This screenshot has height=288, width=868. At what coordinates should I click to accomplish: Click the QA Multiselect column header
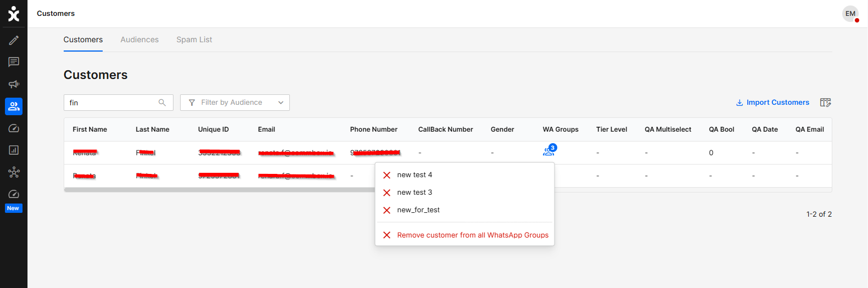pyautogui.click(x=668, y=129)
